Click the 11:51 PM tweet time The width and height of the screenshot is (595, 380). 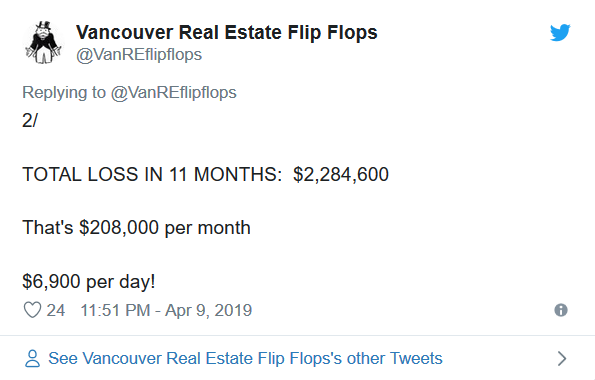[115, 311]
